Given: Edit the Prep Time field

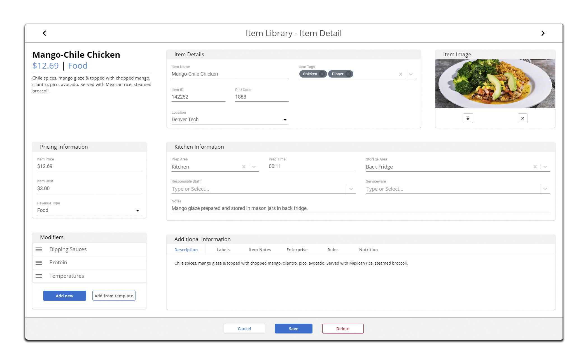Looking at the screenshot, I should pyautogui.click(x=312, y=166).
